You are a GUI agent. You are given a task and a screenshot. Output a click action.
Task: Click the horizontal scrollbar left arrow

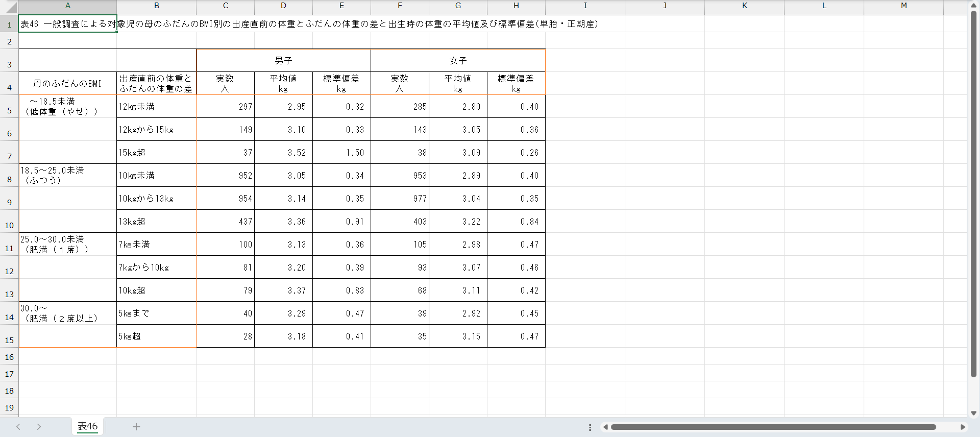[x=605, y=427]
